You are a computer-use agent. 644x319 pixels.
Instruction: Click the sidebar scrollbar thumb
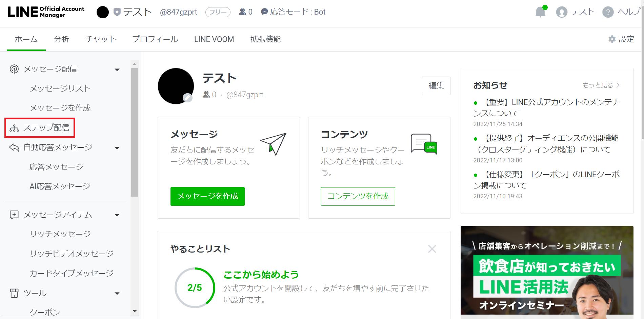click(x=135, y=132)
